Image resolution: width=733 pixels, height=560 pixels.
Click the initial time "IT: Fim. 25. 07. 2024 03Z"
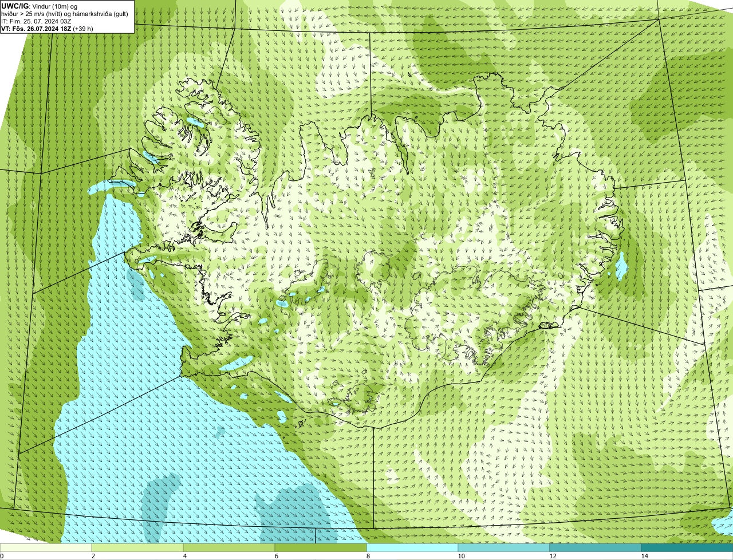[x=37, y=21]
